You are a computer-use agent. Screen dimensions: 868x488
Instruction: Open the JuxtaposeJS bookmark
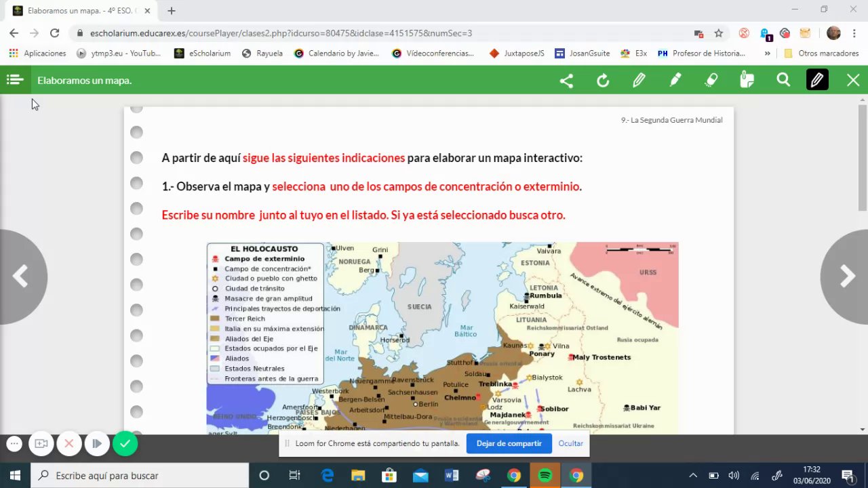coord(517,53)
